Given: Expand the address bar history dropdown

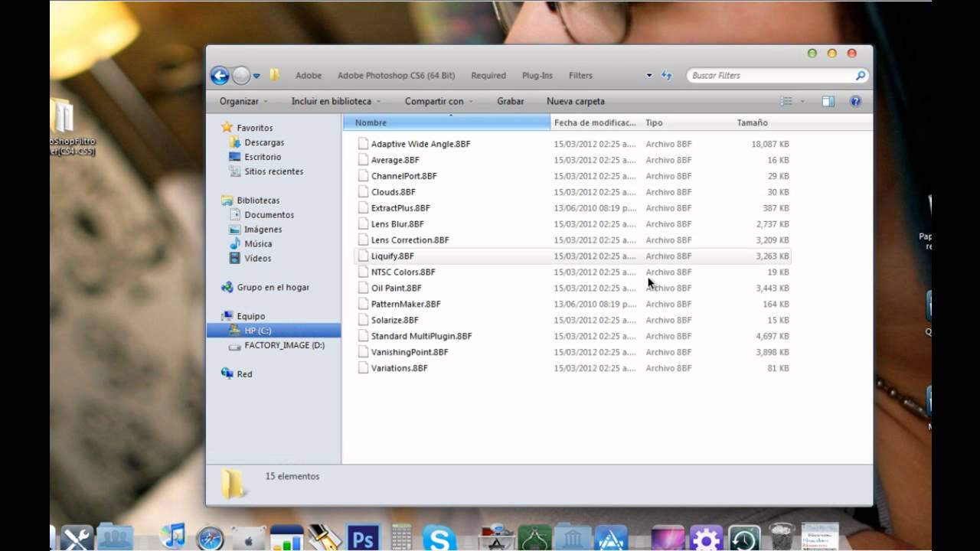Looking at the screenshot, I should coord(649,76).
